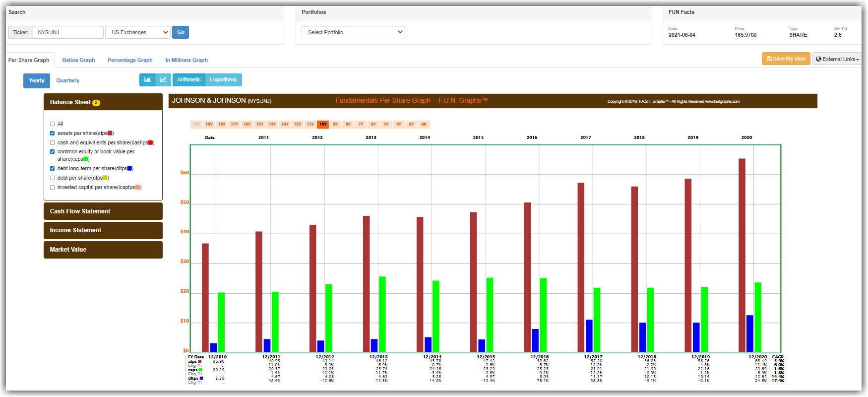Select the All years time range
This screenshot has height=397, width=868.
pyautogui.click(x=424, y=125)
